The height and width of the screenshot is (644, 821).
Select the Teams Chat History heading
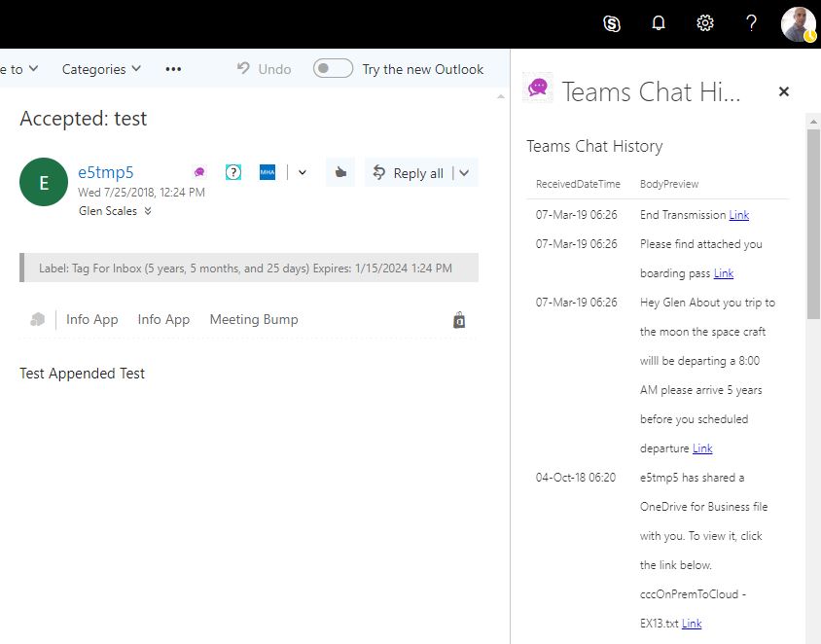(x=594, y=146)
